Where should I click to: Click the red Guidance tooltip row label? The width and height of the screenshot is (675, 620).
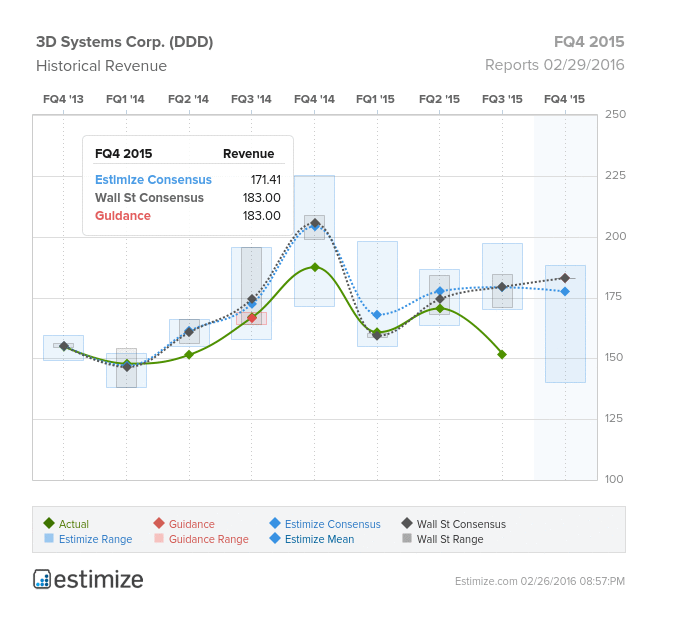click(123, 216)
